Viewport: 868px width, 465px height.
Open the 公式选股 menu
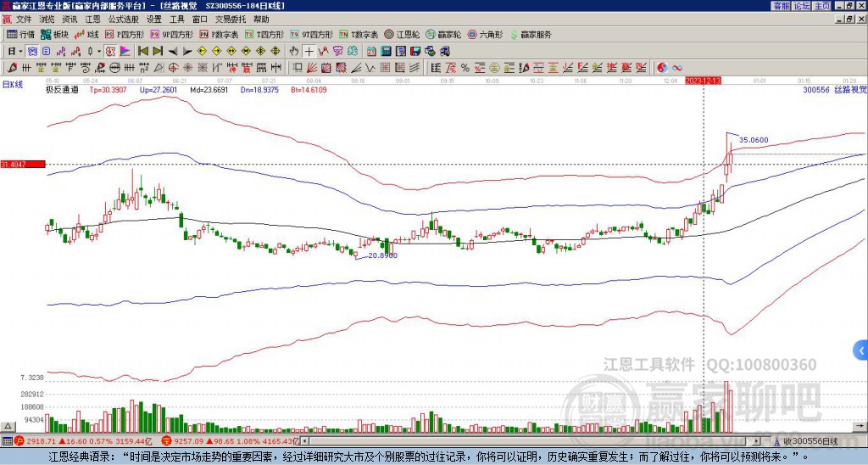(x=123, y=20)
